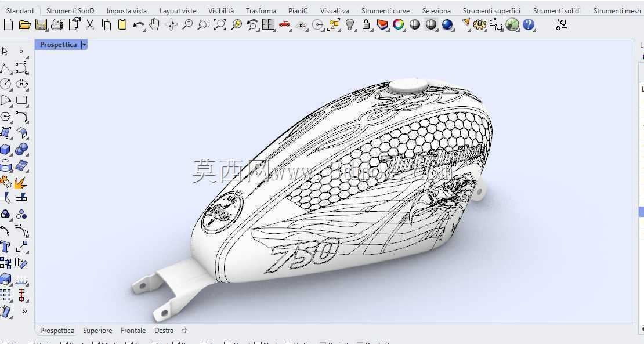644x344 pixels.
Task: Choose Zoom Dynamic magnifier icon
Action: (187, 25)
